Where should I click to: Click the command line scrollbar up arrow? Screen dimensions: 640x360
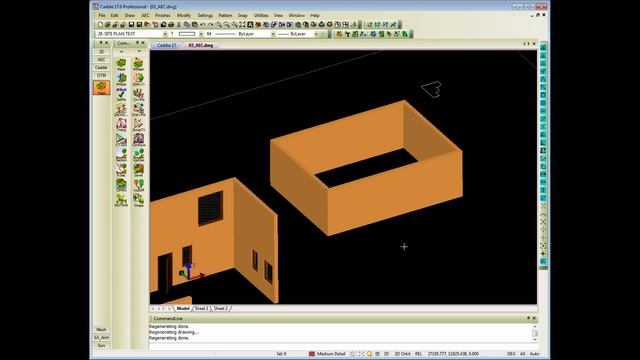coord(535,327)
